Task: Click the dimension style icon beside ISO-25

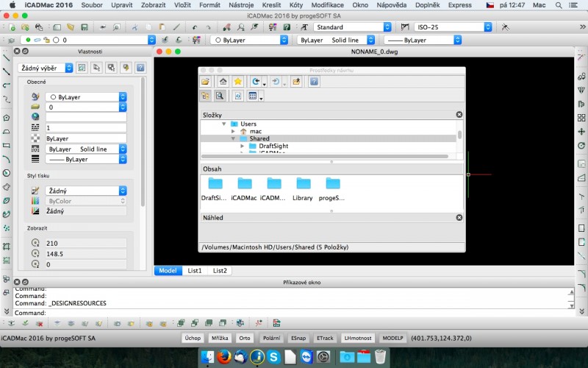Action: (405, 27)
